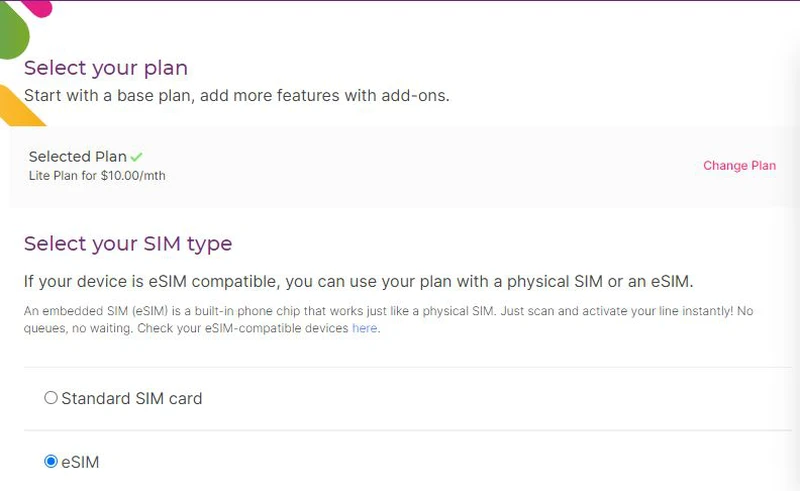The image size is (800, 491).
Task: Click the 'Select your plan' heading
Action: pyautogui.click(x=106, y=68)
